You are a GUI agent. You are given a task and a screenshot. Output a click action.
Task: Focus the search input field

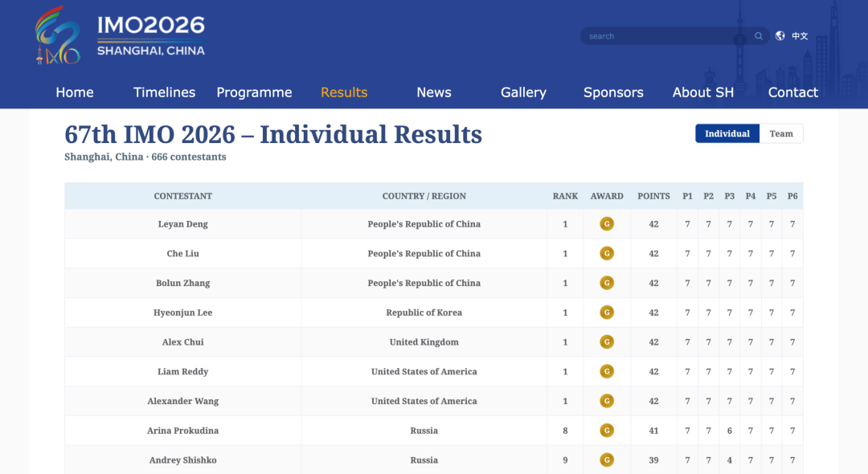click(669, 36)
